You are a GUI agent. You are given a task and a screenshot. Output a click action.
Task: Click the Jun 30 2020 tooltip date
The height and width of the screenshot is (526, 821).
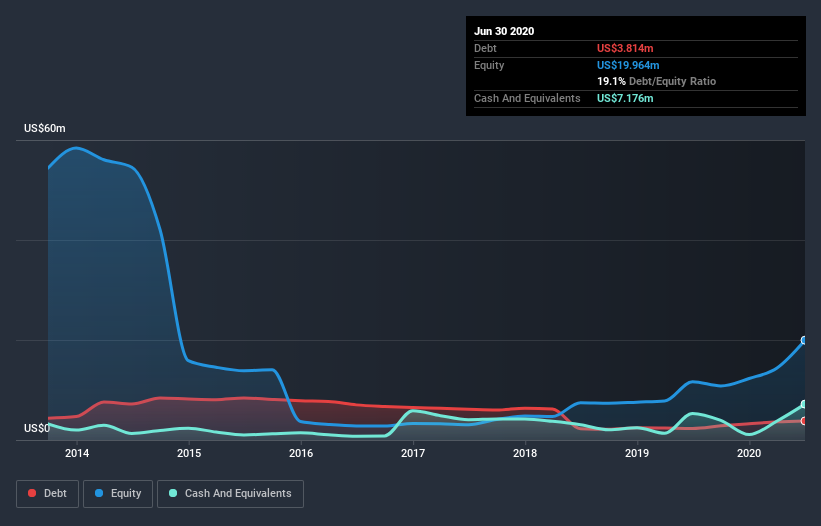point(504,31)
